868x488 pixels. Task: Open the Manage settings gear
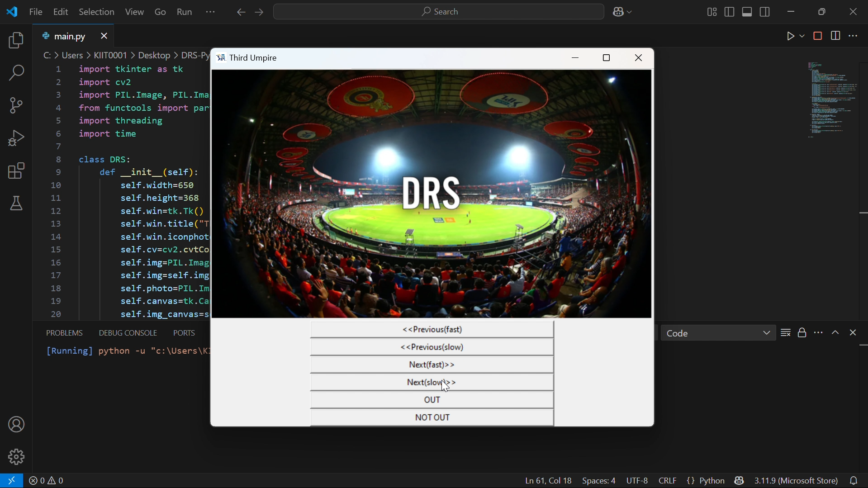16,457
